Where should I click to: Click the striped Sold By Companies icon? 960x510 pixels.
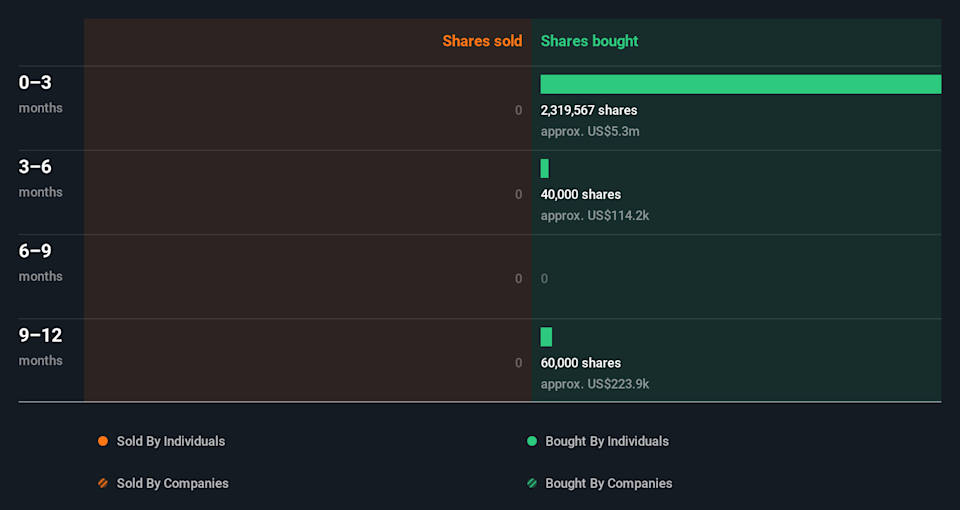coord(103,483)
